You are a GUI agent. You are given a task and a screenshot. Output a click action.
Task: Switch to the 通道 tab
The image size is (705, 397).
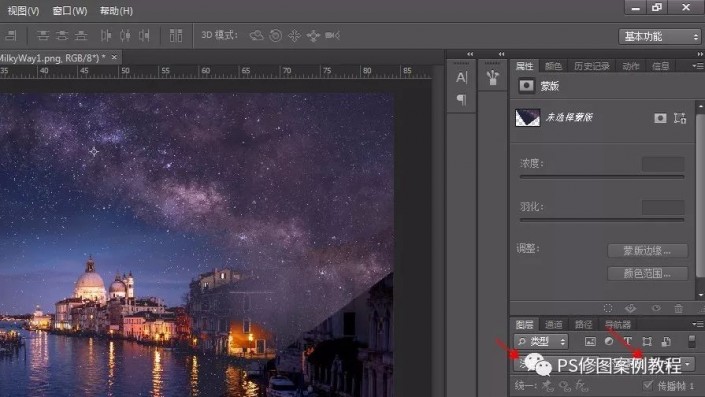tap(553, 324)
